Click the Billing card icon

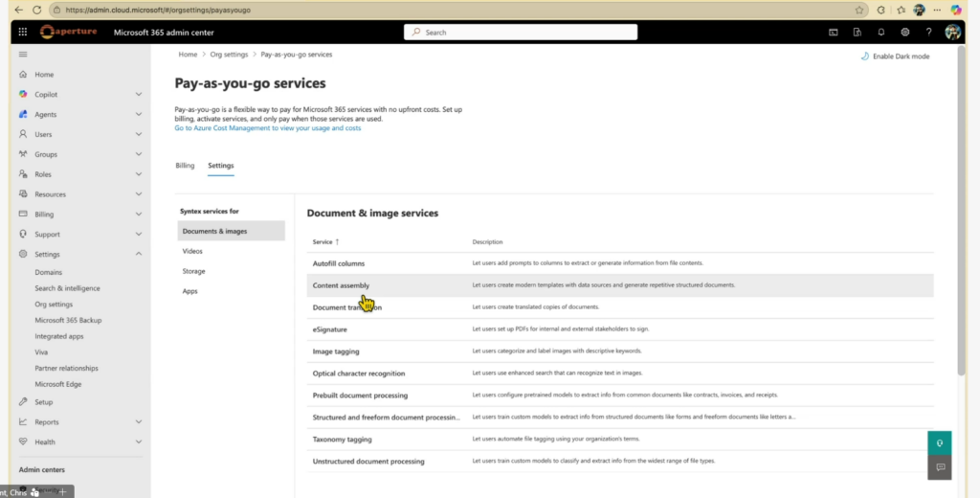coord(23,214)
